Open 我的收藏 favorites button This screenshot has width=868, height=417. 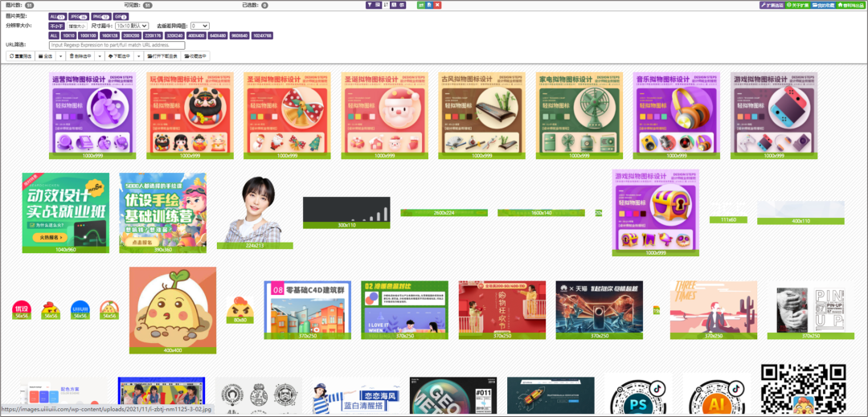coord(824,5)
